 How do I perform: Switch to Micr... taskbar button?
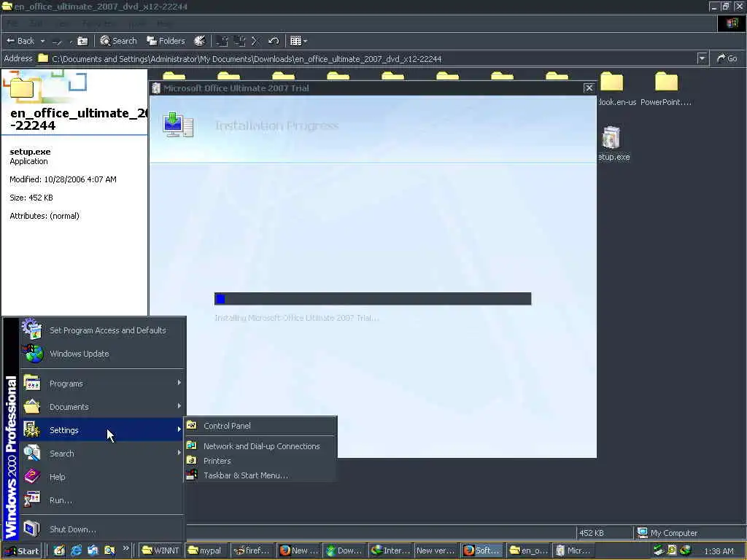[574, 551]
